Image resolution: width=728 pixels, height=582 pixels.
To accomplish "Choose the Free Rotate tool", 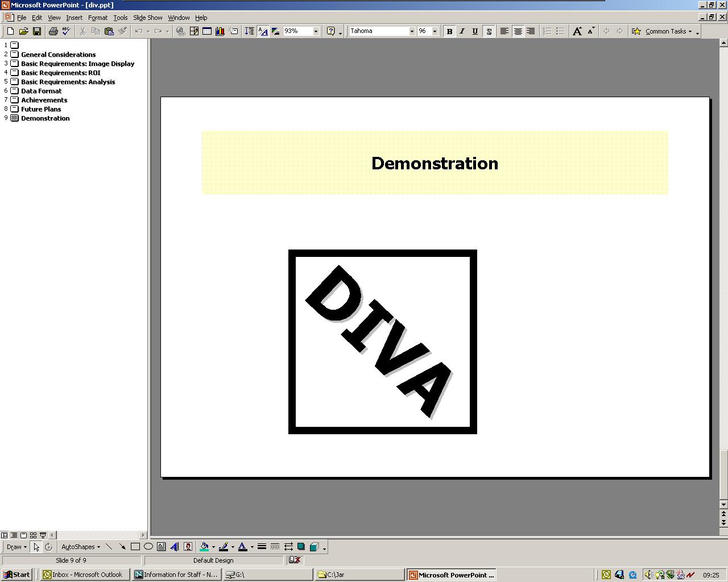I will (49, 547).
